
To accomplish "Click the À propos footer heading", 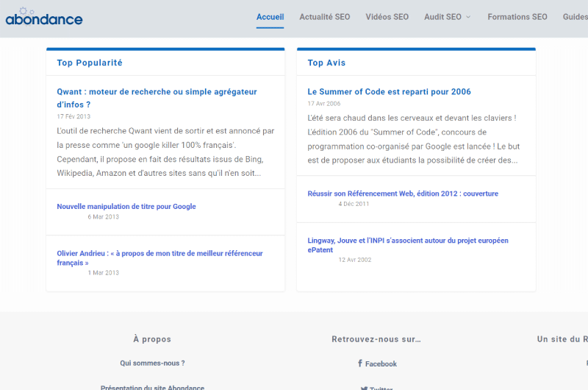I will pos(152,339).
